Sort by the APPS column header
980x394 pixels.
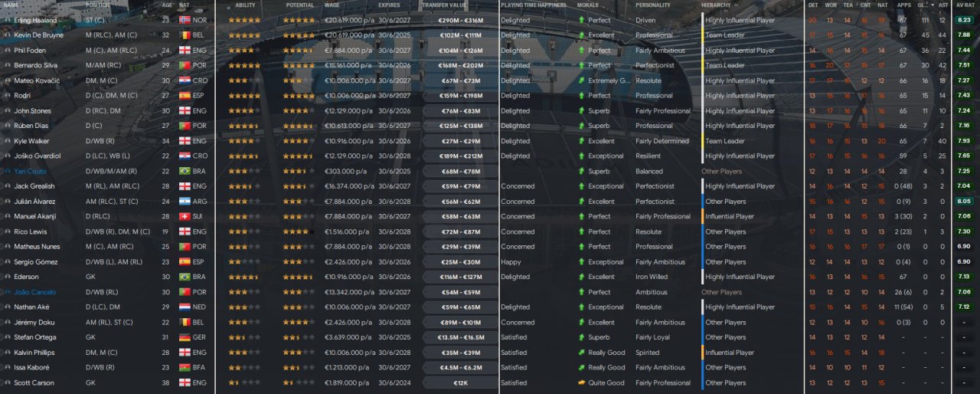pos(903,5)
